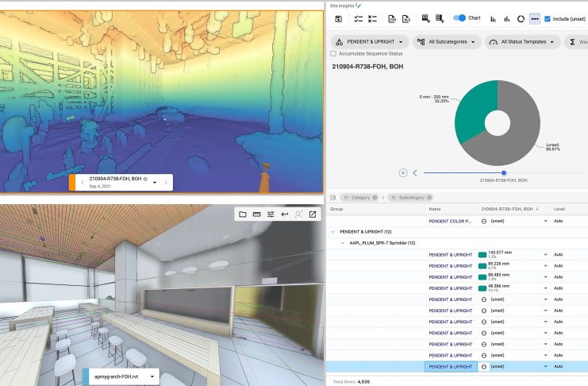
Task: Toggle the Chart switch off
Action: coord(459,17)
